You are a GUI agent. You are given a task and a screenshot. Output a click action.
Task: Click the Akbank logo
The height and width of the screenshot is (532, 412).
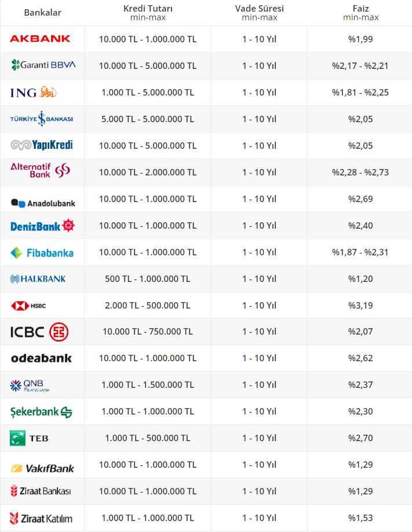point(40,39)
